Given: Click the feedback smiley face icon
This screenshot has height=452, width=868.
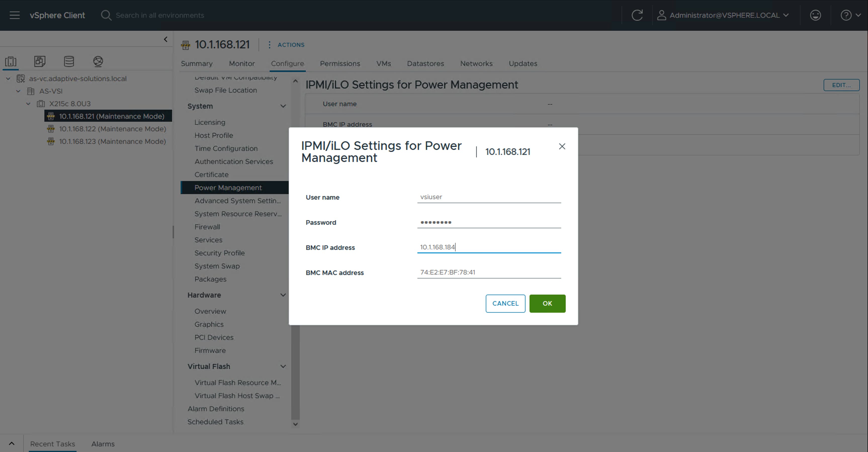Looking at the screenshot, I should (x=815, y=15).
